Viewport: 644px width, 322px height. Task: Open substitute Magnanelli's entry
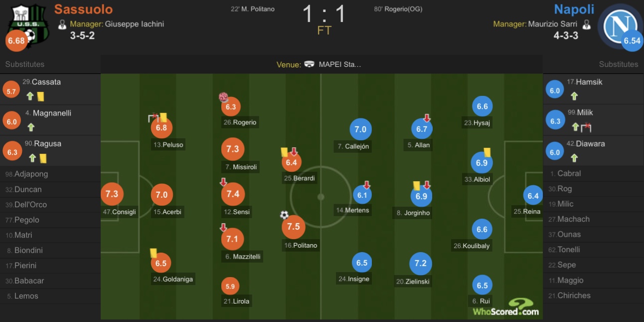tap(50, 120)
